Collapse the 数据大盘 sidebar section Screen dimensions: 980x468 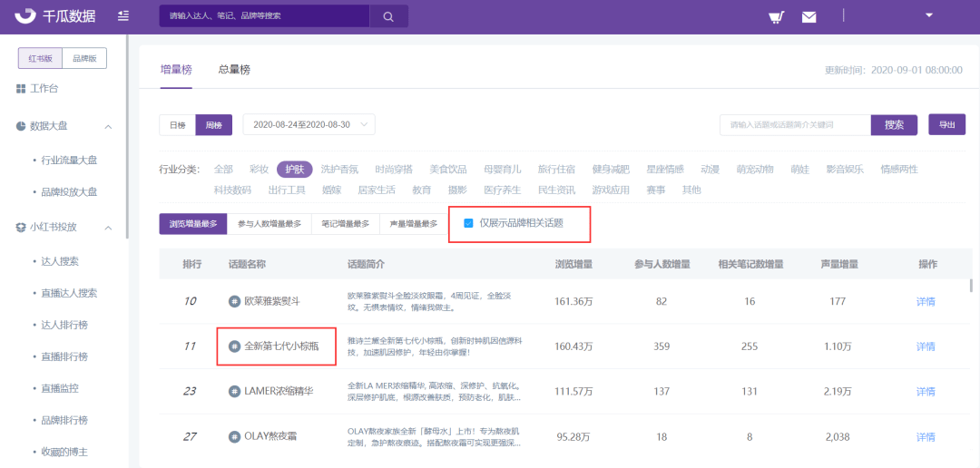click(x=108, y=126)
